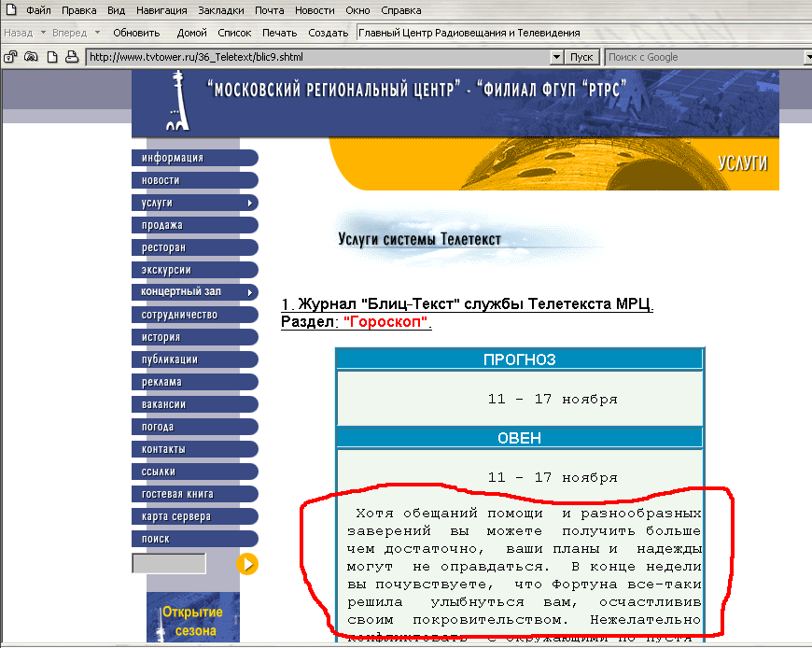
Task: Open the информация sidebar link
Action: 195,158
